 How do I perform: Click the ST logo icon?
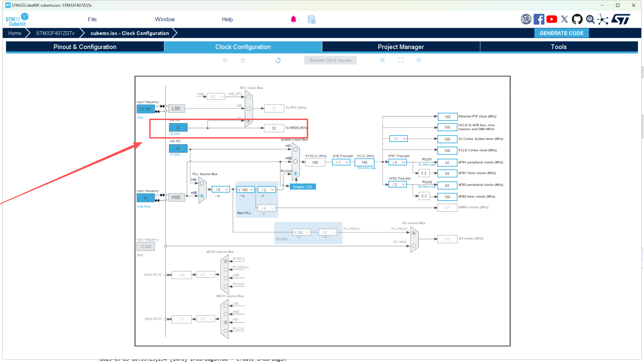point(621,19)
